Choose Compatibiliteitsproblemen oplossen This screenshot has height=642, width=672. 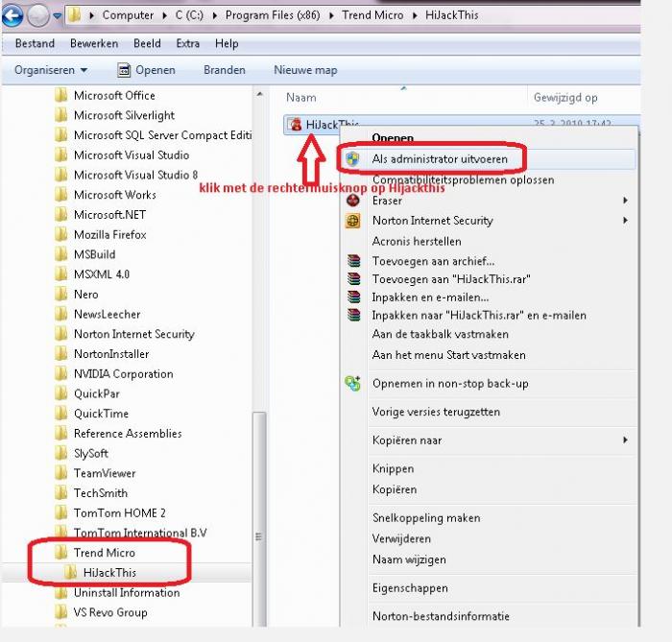click(x=463, y=179)
